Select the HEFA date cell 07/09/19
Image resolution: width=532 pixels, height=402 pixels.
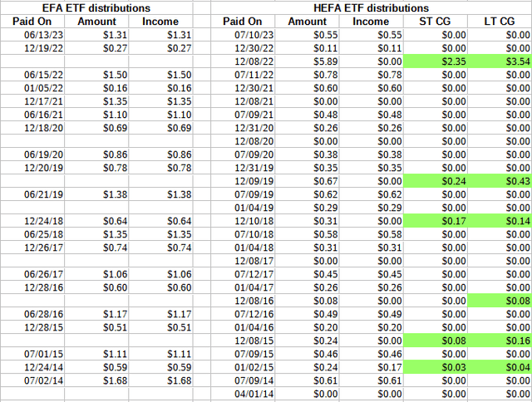coord(243,194)
